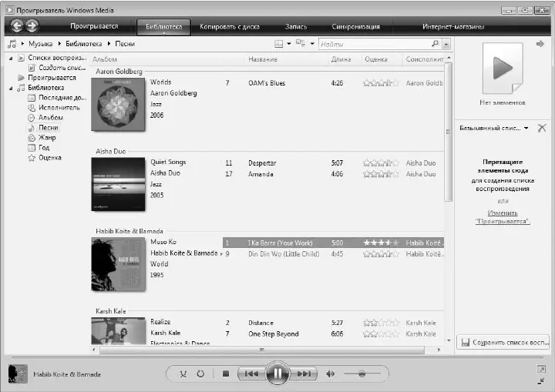
Task: Select the song One Step Beyond
Action: coord(274,334)
